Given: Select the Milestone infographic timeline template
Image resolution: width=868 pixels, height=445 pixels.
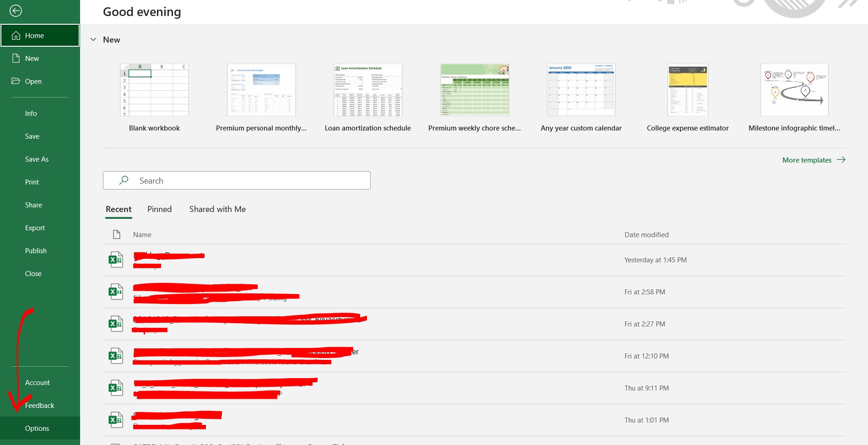Looking at the screenshot, I should [x=794, y=90].
